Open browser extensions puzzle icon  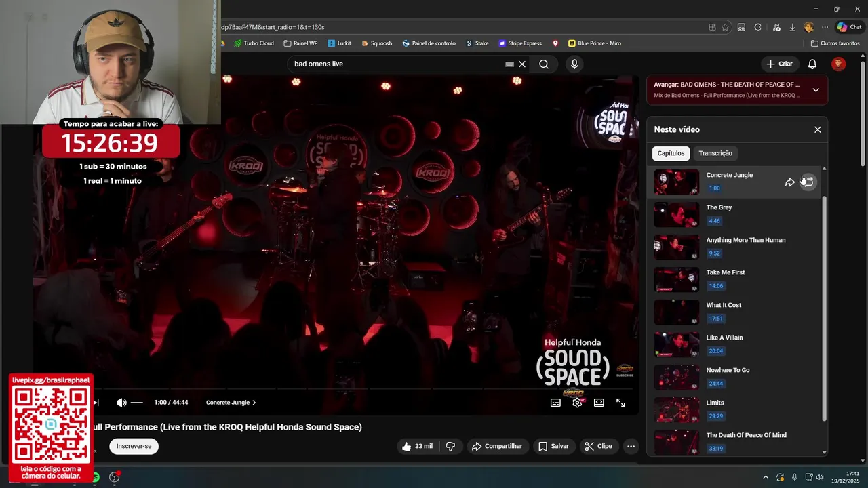758,27
